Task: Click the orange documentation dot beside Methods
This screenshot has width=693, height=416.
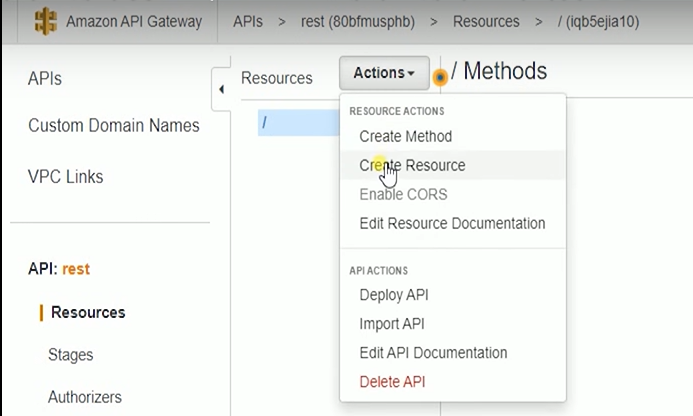Action: click(440, 77)
